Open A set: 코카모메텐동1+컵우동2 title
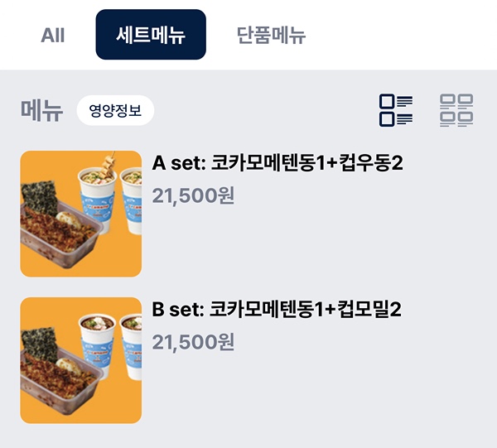Screen dimensions: 497x448 [277, 163]
